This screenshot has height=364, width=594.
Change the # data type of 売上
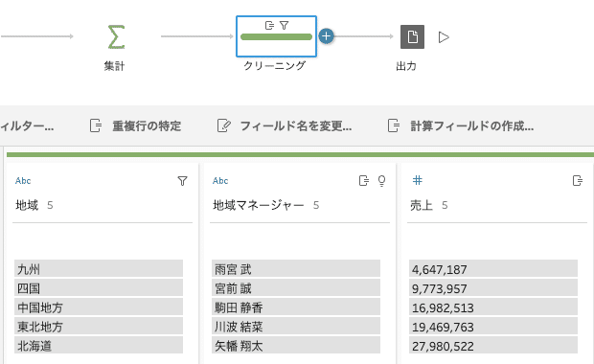(x=417, y=180)
